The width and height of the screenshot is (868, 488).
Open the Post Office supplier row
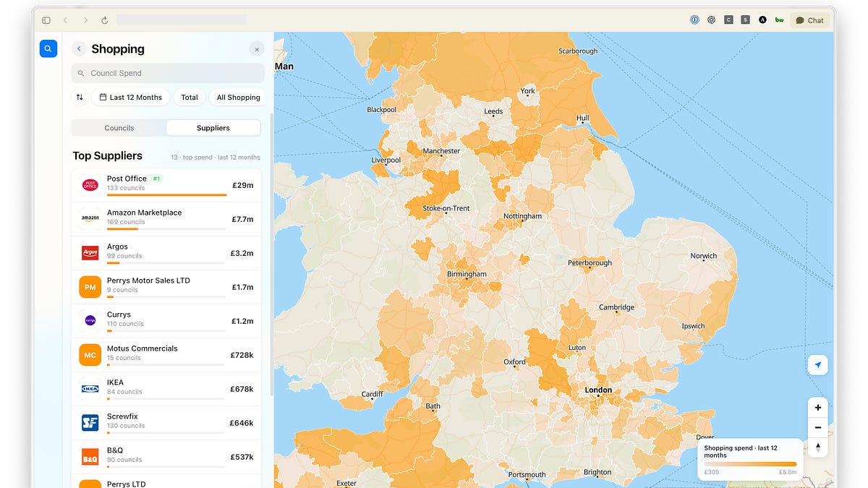166,185
